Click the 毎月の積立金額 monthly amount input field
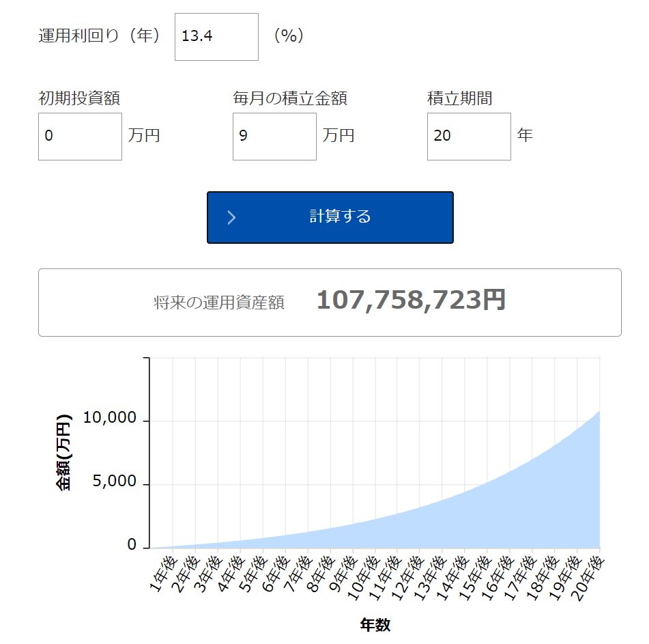The width and height of the screenshot is (649, 644). click(274, 137)
